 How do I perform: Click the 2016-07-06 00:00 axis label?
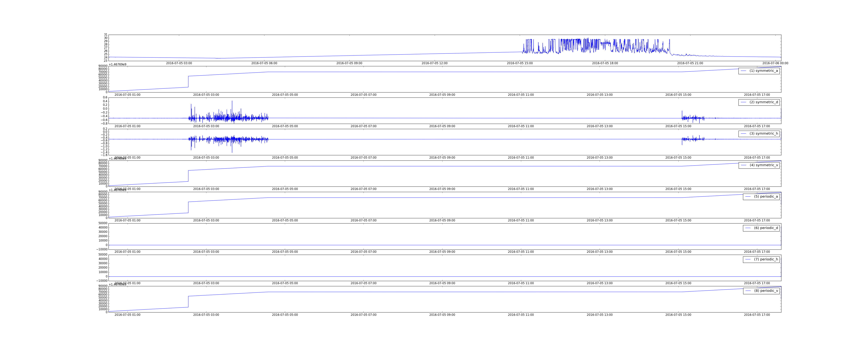click(775, 63)
